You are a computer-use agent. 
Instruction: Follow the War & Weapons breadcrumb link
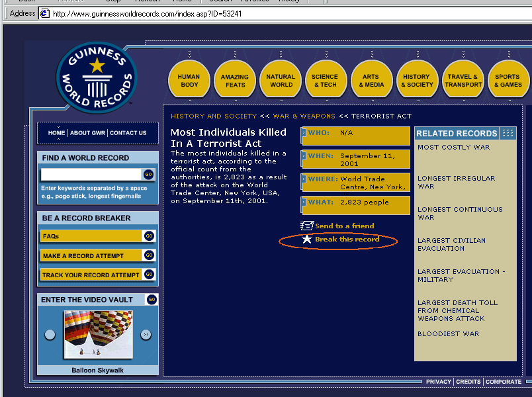pyautogui.click(x=304, y=116)
